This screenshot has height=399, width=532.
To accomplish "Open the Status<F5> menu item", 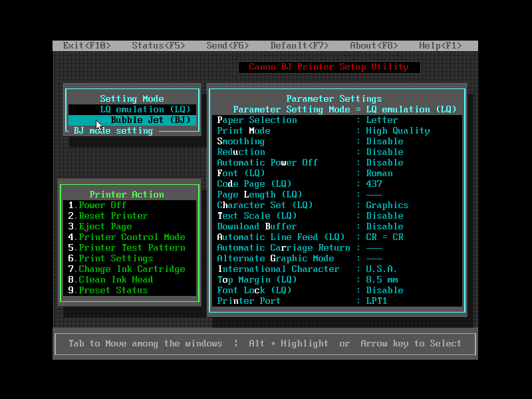I will point(158,45).
